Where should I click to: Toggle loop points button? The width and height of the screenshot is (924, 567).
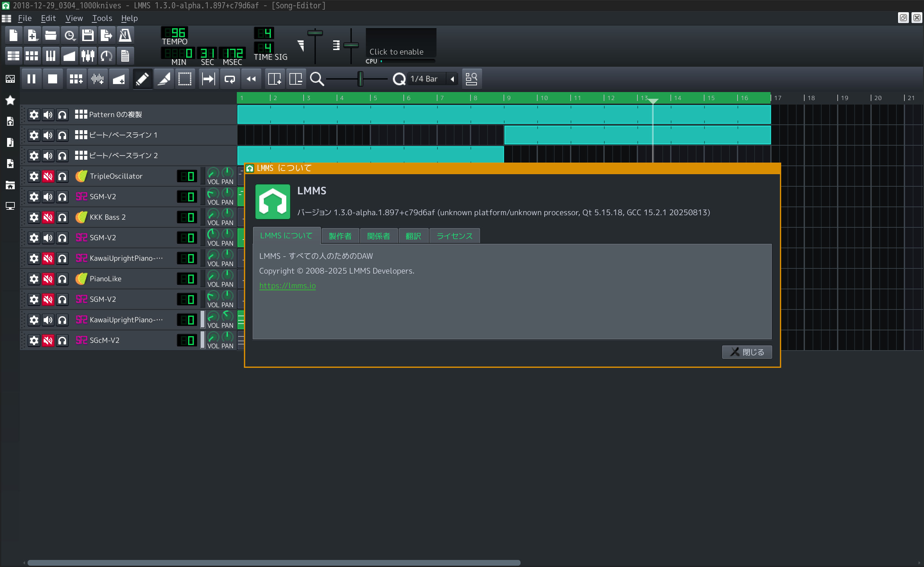coord(230,79)
